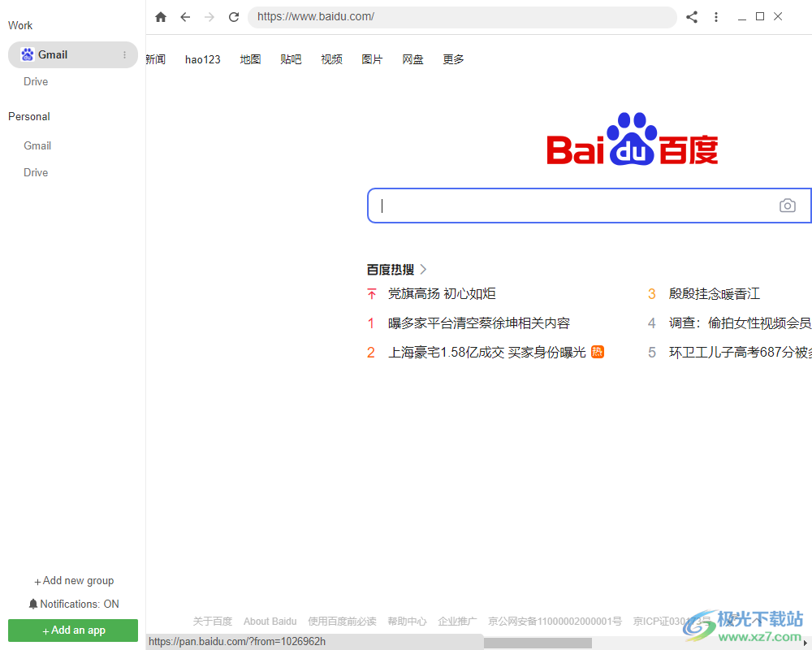Toggle Notifications: ON setting
This screenshot has width=812, height=650.
[x=74, y=604]
